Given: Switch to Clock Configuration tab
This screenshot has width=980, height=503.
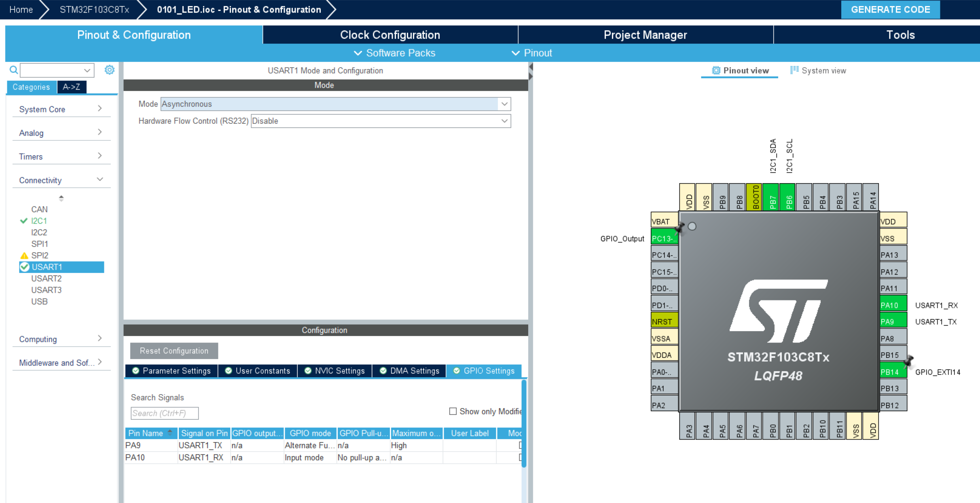Looking at the screenshot, I should tap(390, 35).
